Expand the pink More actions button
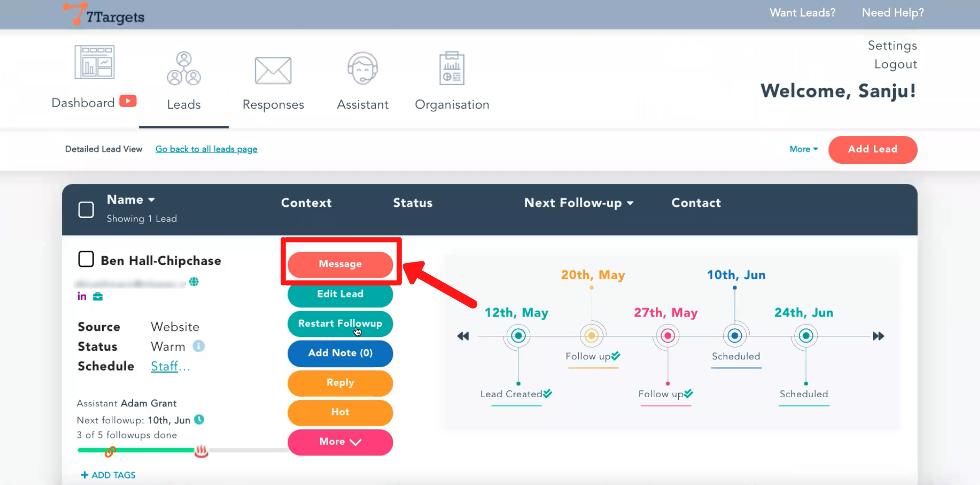 pos(340,442)
